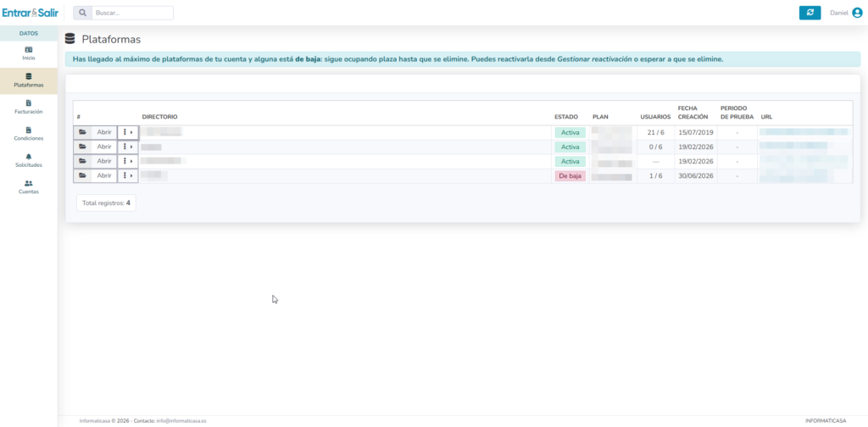Open Condiciones in the sidebar
Image resolution: width=868 pixels, height=427 pixels.
click(29, 134)
